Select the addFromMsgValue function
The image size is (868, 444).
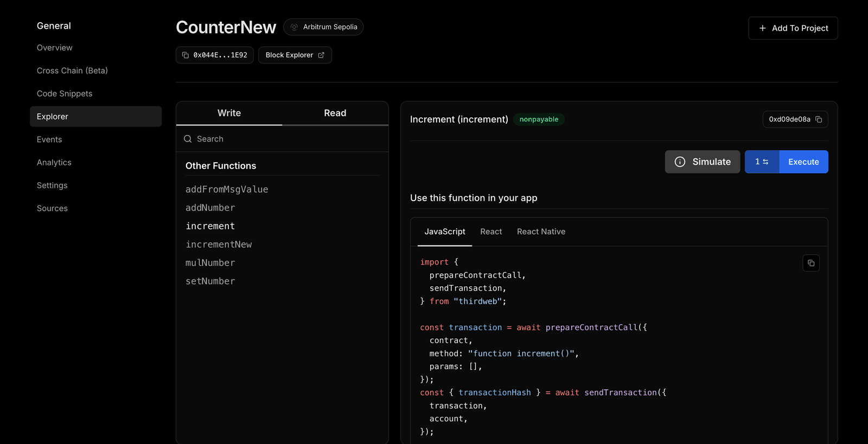227,190
